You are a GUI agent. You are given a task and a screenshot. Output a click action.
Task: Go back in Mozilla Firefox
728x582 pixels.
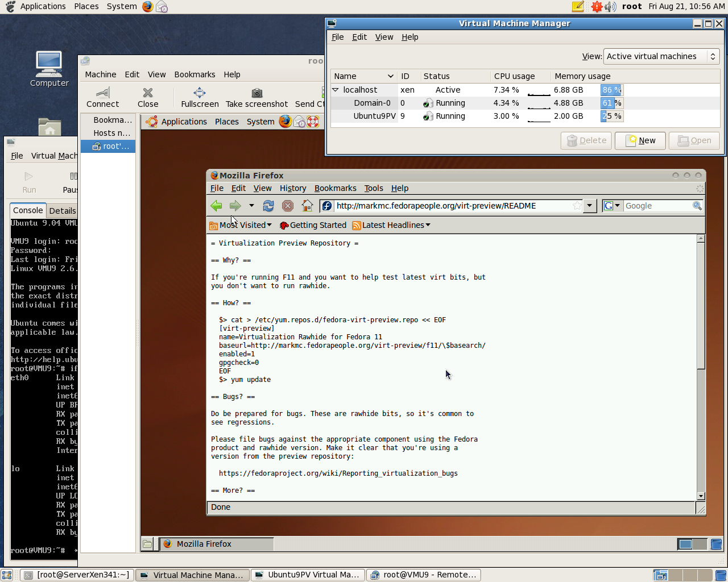coord(216,206)
